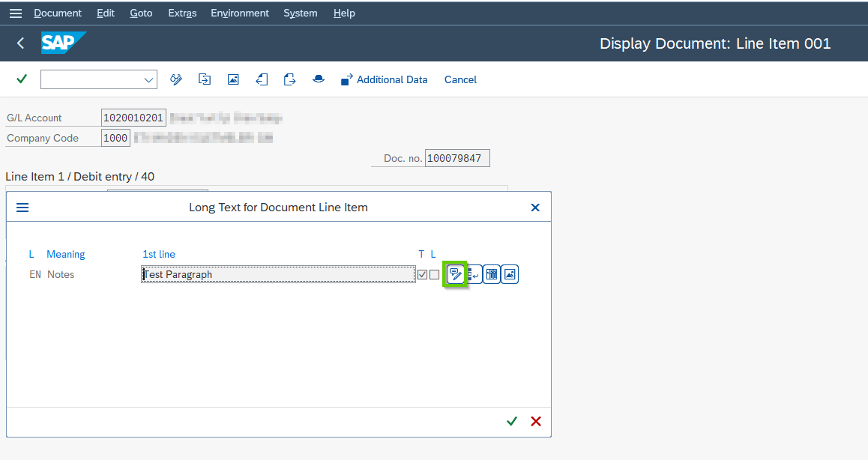Screen dimensions: 868x460
Task: Click the glasses and pencil display/change icon
Action: point(176,79)
